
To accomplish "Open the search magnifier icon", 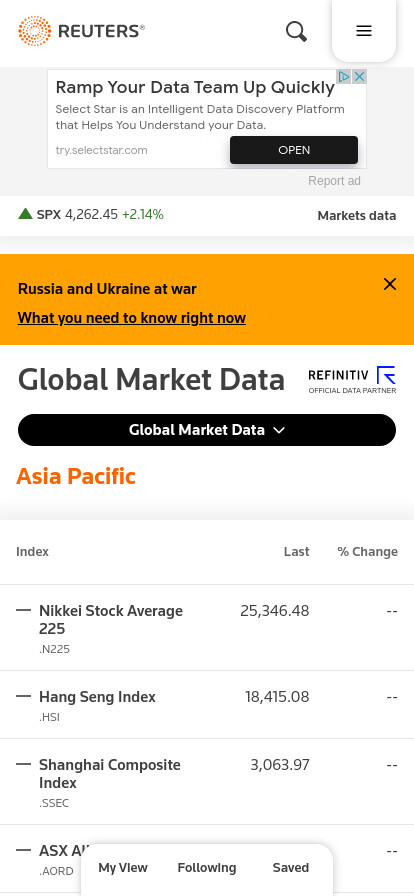I will (x=296, y=31).
